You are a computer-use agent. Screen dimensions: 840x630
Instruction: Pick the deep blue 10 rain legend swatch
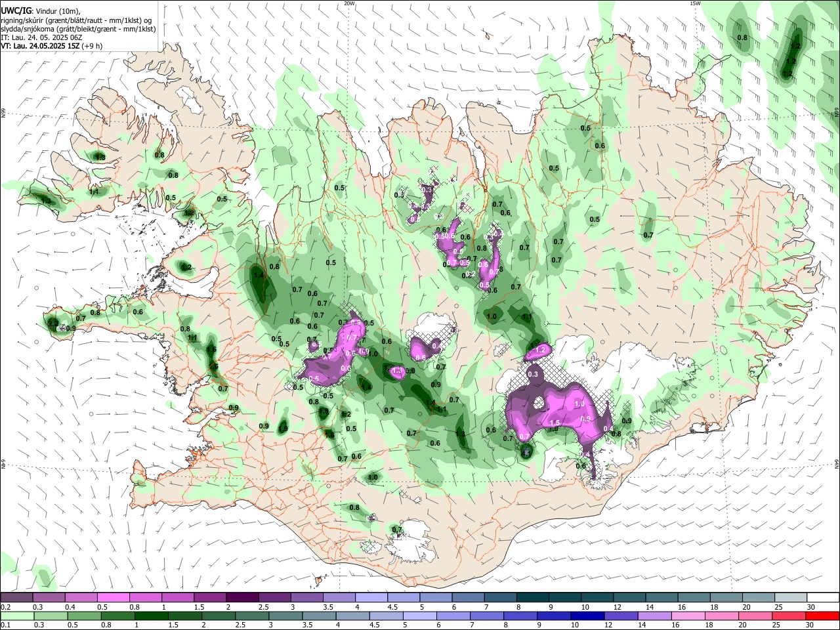point(586,616)
